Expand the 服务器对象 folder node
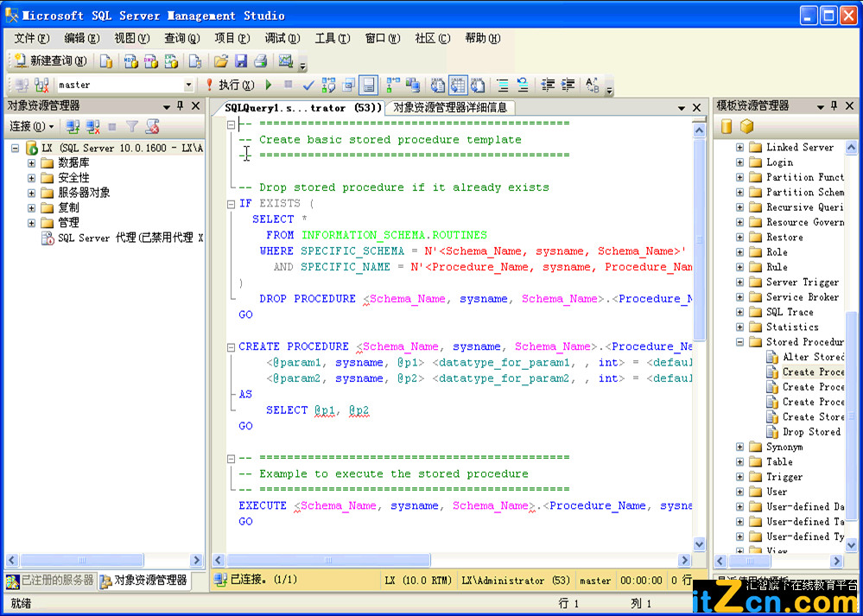Image resolution: width=863 pixels, height=616 pixels. tap(31, 194)
